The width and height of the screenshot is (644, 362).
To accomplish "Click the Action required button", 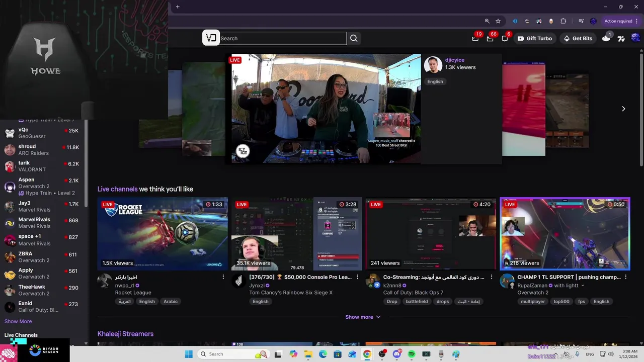I will (x=618, y=21).
